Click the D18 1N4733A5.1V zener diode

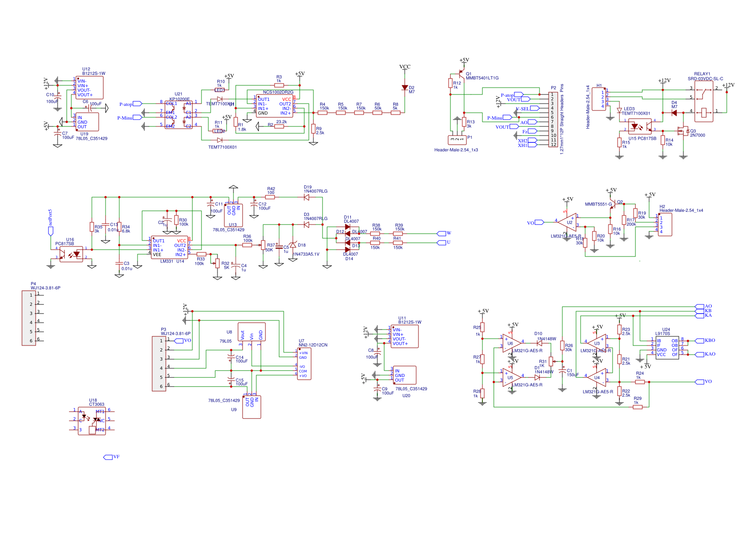293,245
